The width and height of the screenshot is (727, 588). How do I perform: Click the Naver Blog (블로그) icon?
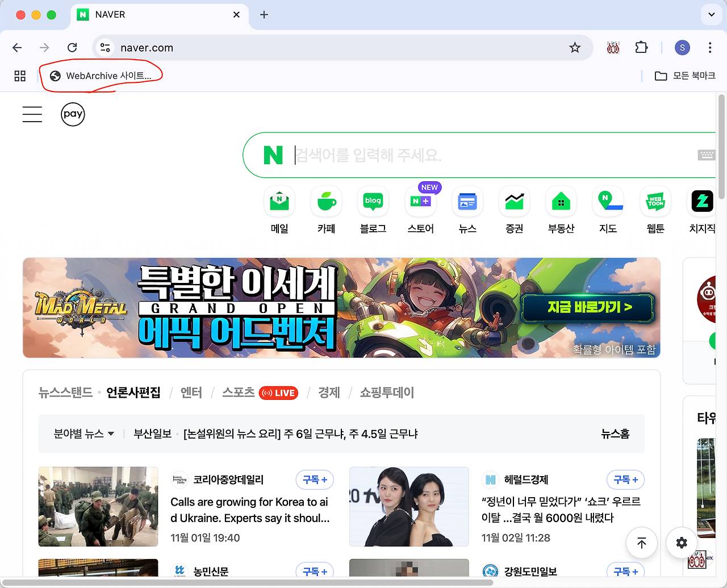[373, 202]
